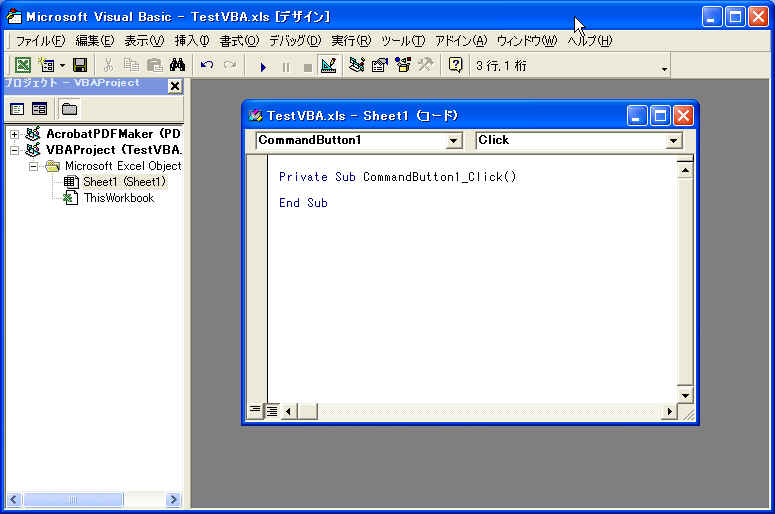This screenshot has width=775, height=514.
Task: Open the ツール(T) menu
Action: pos(403,41)
